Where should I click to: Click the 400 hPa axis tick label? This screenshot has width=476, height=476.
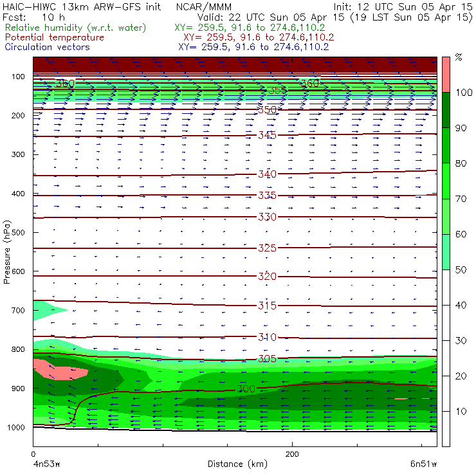18,194
